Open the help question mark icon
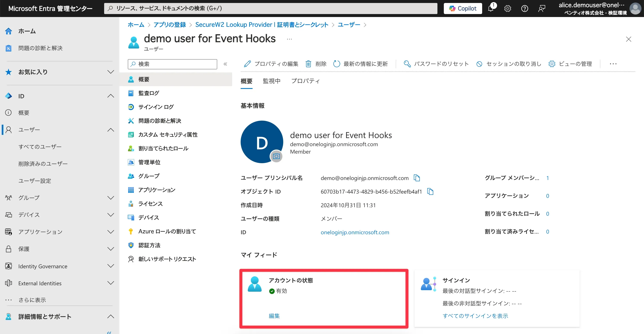Image resolution: width=644 pixels, height=334 pixels. [525, 8]
